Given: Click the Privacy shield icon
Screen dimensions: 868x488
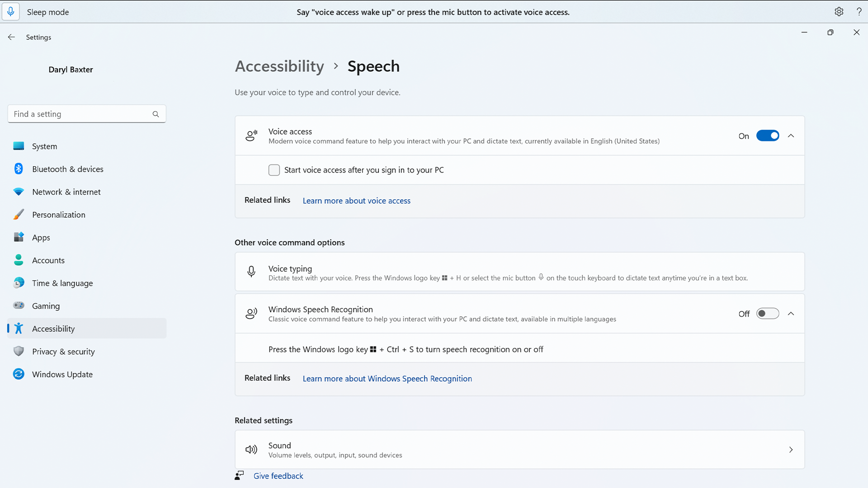Looking at the screenshot, I should tap(19, 351).
